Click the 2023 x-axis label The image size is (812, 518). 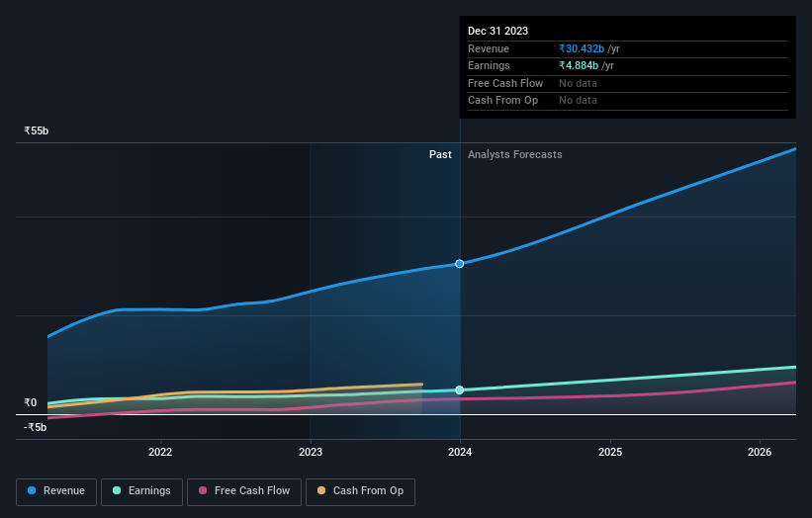pyautogui.click(x=311, y=452)
